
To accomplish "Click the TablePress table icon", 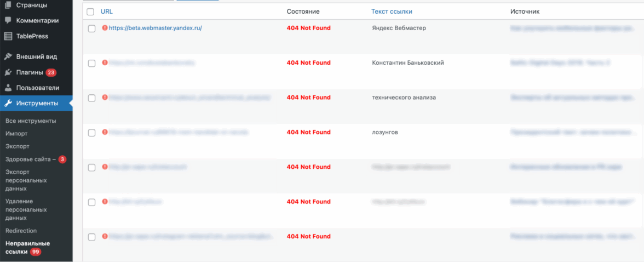I will (x=8, y=36).
